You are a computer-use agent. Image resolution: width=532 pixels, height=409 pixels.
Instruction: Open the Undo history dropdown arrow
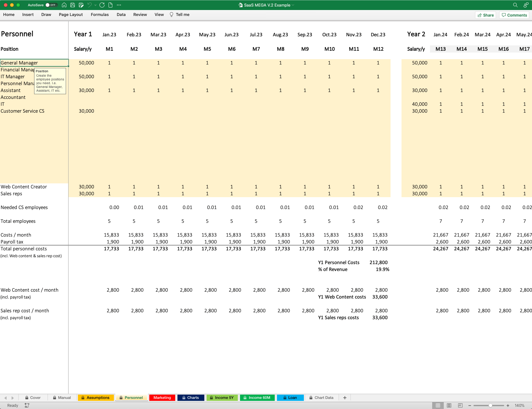tap(95, 5)
